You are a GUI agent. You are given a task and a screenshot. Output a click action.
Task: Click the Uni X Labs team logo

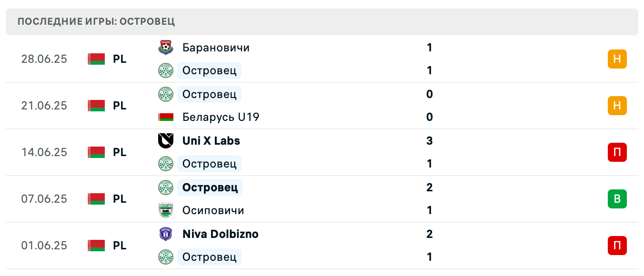pos(166,141)
